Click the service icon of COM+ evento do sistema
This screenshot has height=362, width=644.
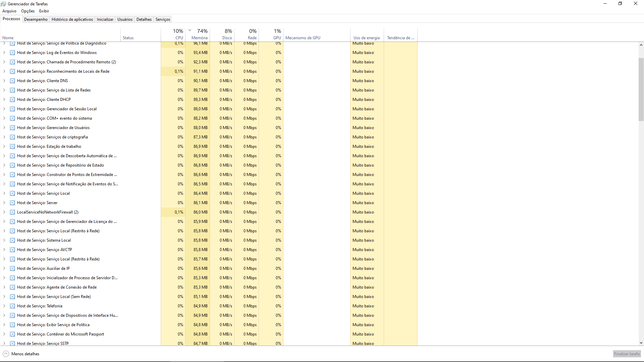click(12, 118)
